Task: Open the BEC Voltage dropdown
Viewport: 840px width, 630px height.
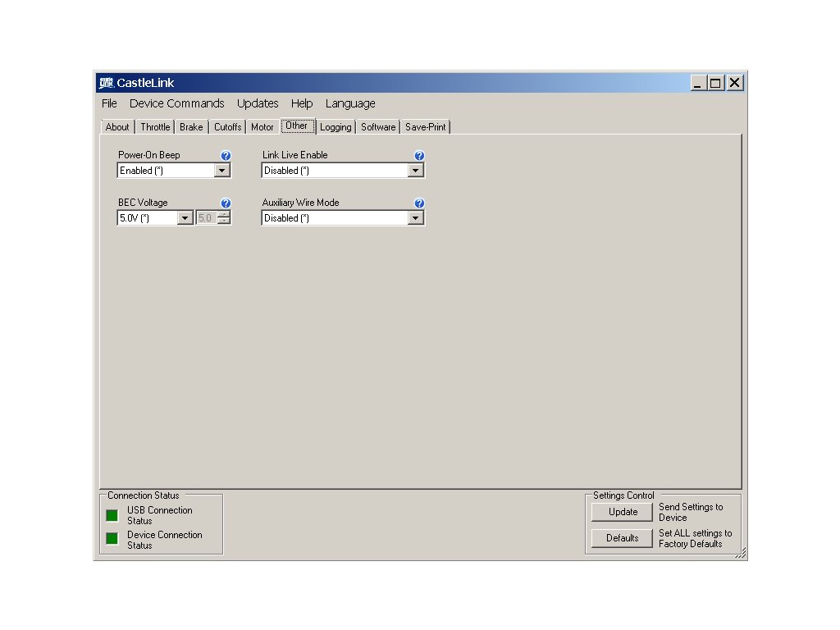Action: click(x=185, y=218)
